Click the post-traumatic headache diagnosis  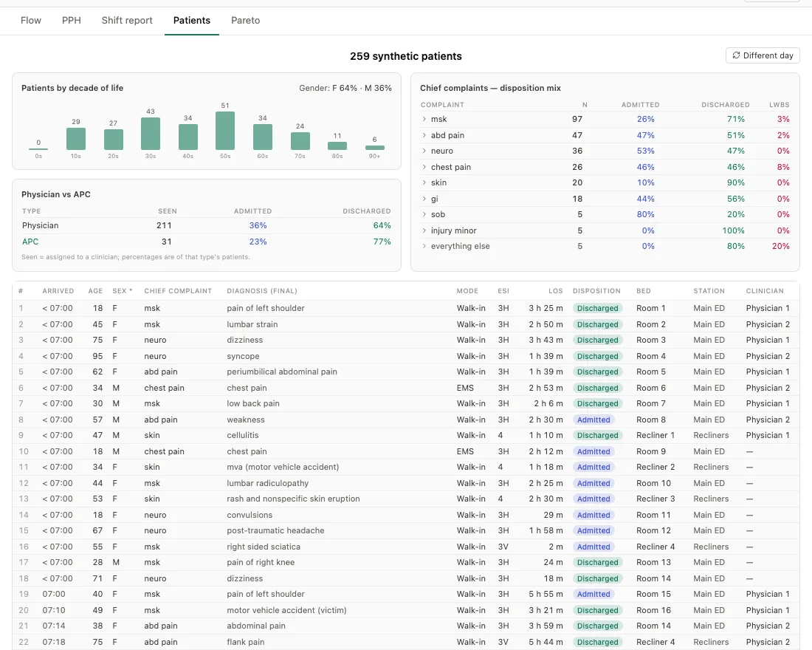pos(275,530)
